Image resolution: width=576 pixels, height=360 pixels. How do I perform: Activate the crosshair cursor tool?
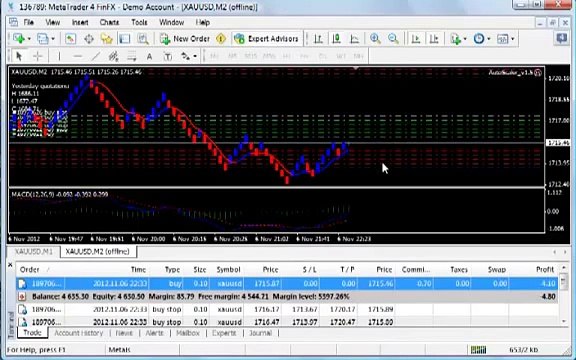point(37,56)
